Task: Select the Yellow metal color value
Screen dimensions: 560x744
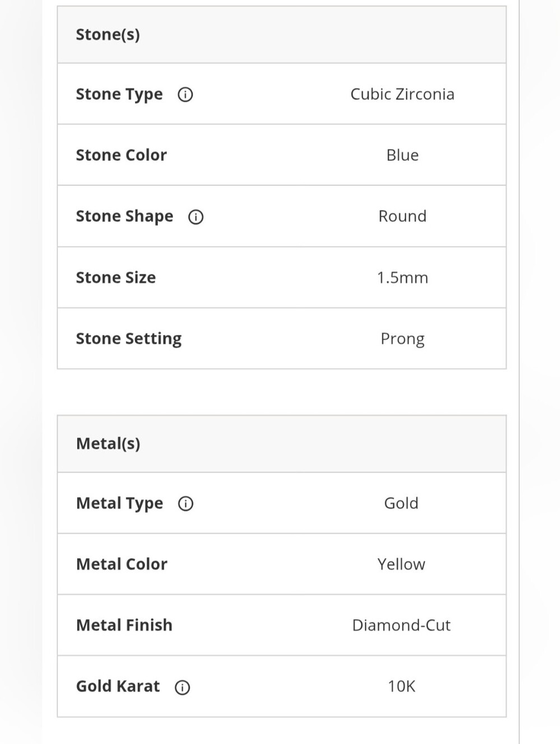Action: point(401,564)
